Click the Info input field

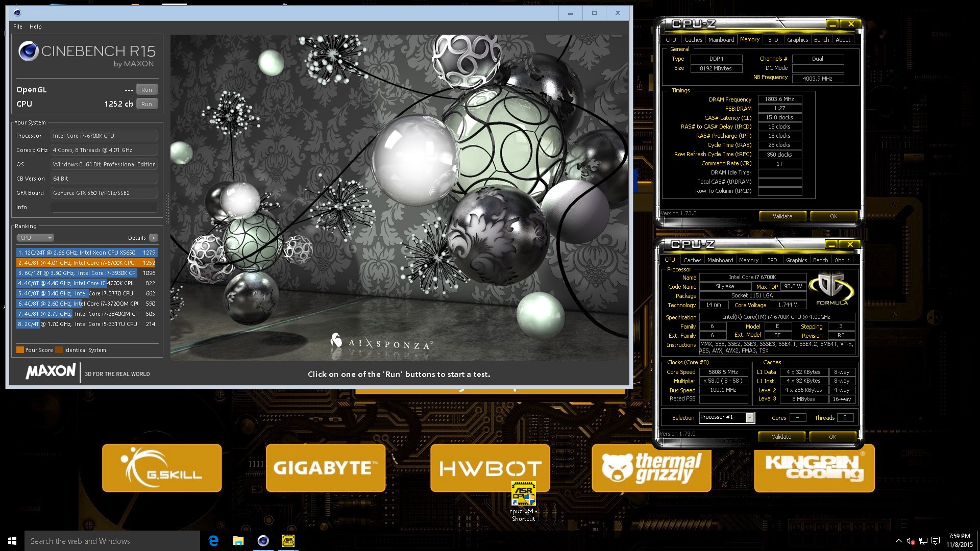click(104, 207)
